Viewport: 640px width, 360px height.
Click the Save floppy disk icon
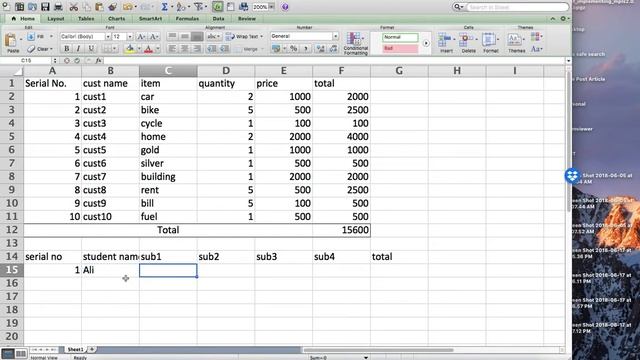[45, 7]
